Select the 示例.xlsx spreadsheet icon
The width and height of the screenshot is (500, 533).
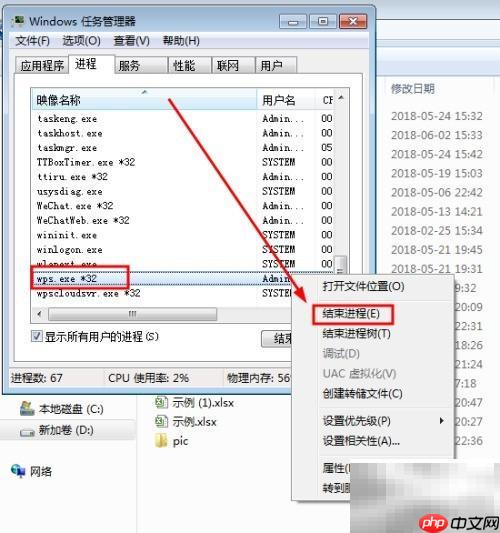[x=161, y=422]
